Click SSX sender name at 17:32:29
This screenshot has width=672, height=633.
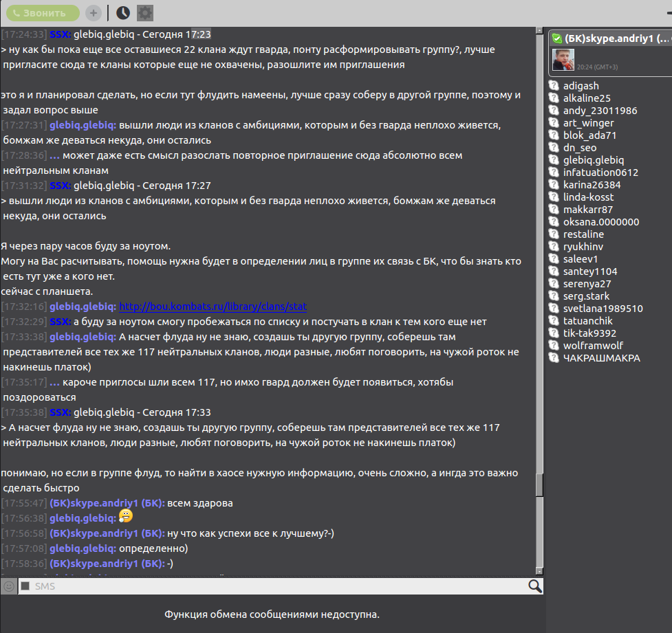61,322
